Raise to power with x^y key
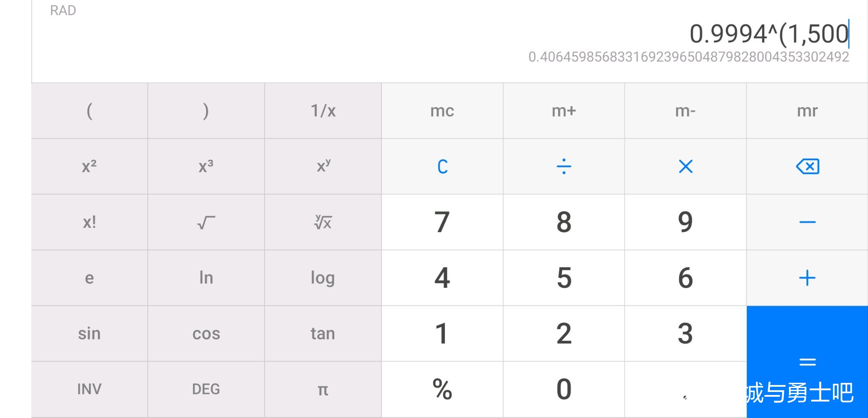The width and height of the screenshot is (868, 418). point(323,166)
